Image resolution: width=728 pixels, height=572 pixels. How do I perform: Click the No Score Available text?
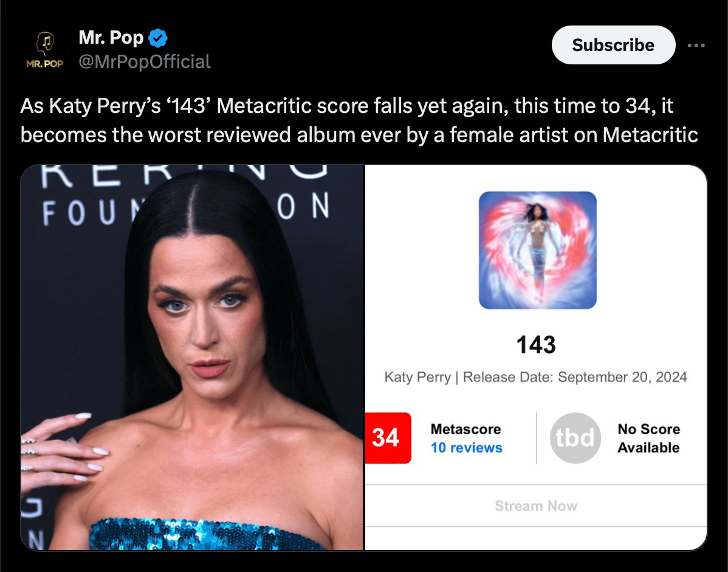648,438
